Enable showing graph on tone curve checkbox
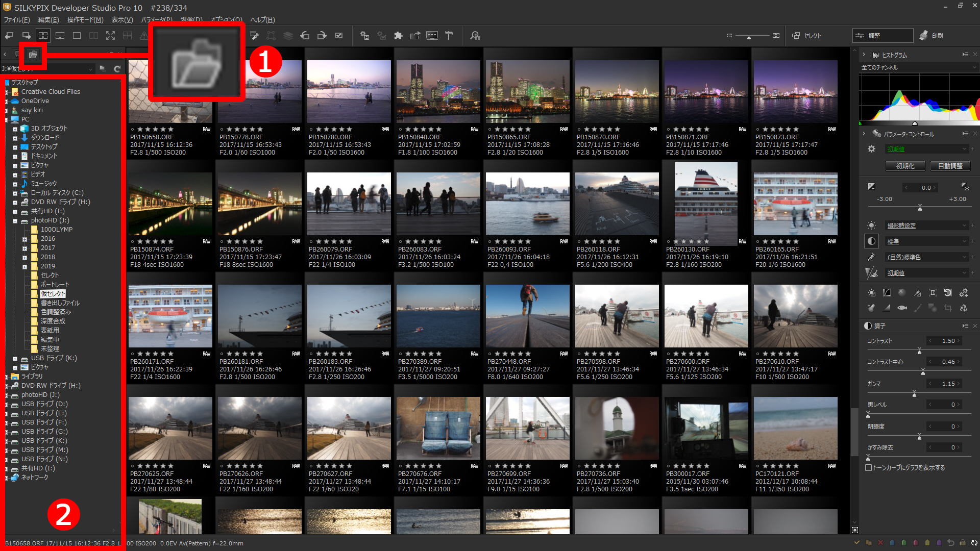The image size is (980, 551). [868, 468]
